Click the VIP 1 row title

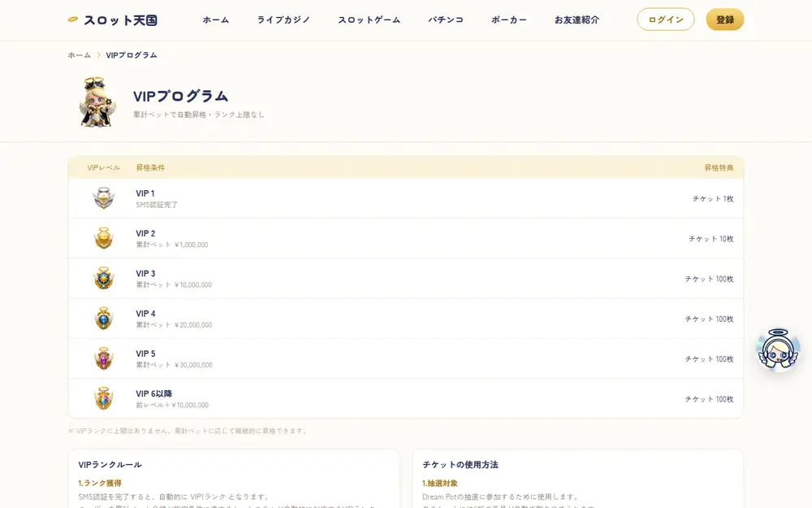pos(145,193)
